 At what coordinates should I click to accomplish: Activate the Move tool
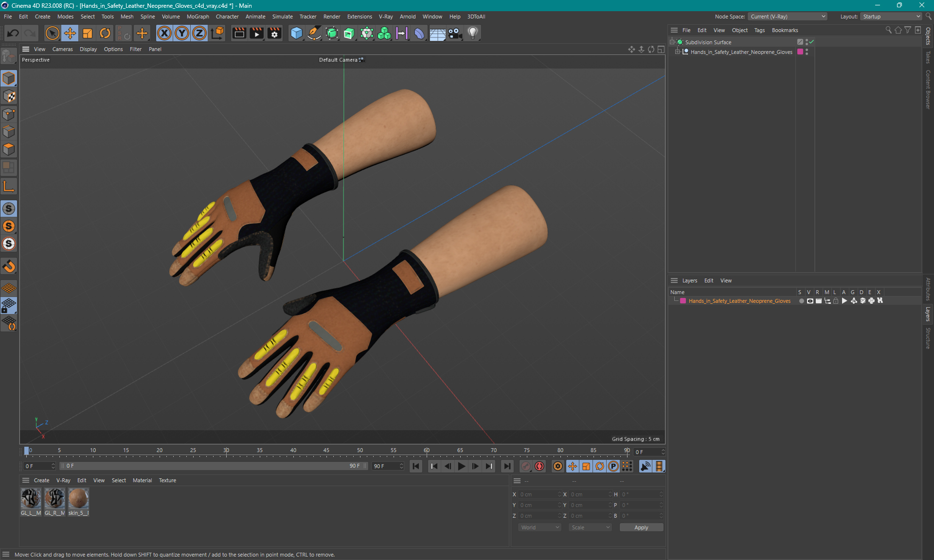[x=70, y=33]
